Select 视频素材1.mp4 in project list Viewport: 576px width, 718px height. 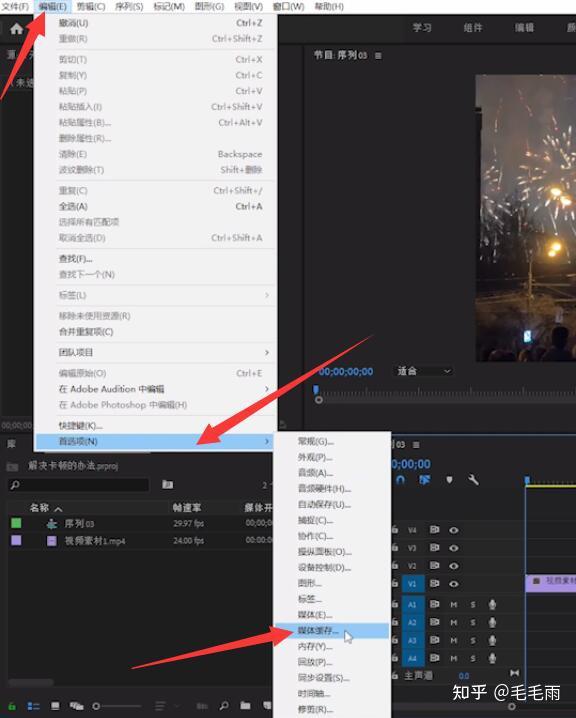95,541
